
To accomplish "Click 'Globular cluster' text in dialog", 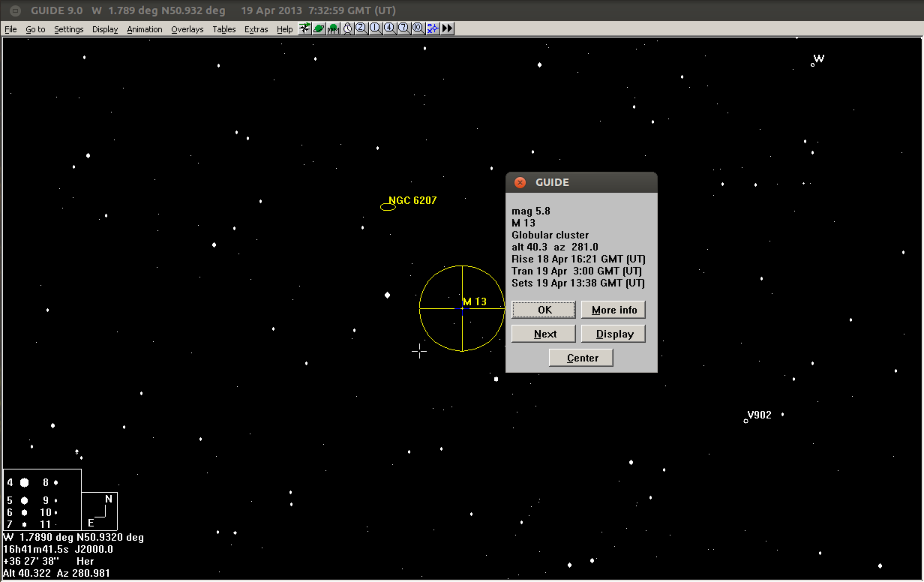I will (x=550, y=235).
